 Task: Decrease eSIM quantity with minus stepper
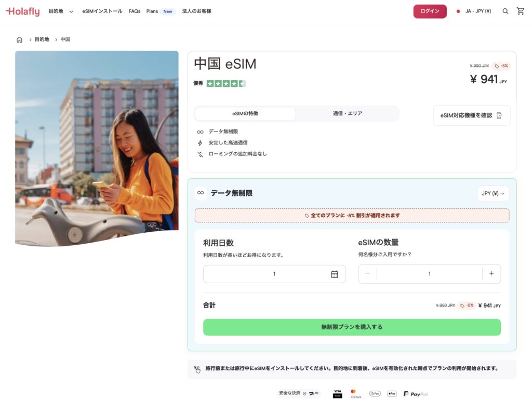click(x=367, y=273)
